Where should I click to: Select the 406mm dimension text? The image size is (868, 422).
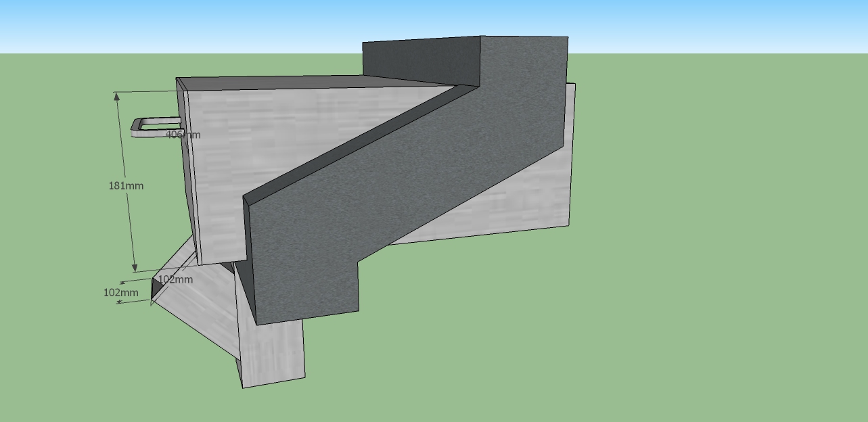183,135
